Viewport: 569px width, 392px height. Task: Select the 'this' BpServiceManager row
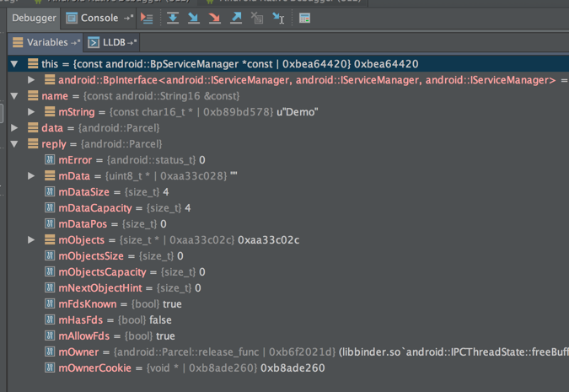[288, 64]
